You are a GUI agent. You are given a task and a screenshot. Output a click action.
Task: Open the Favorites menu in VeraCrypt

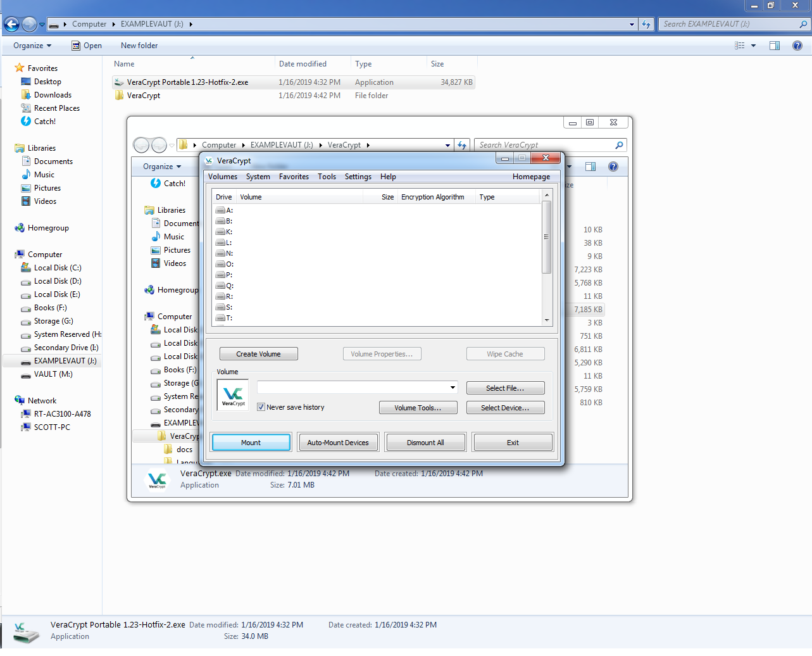click(x=294, y=177)
